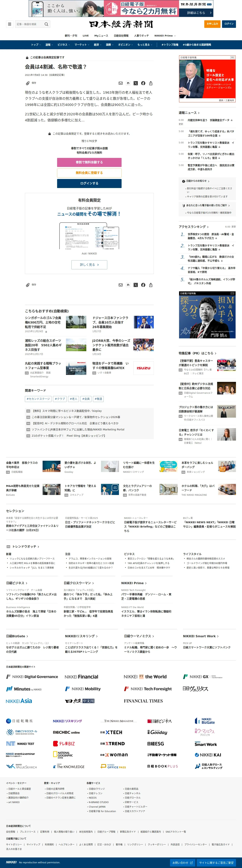
Task: Open LIVE in the top menu
Action: [86, 36]
